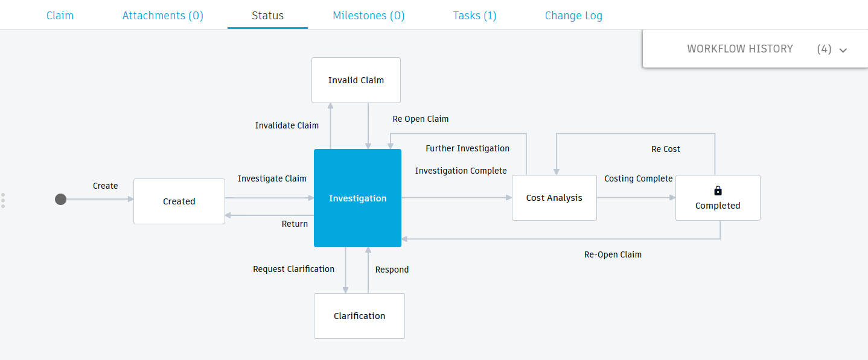Image resolution: width=868 pixels, height=360 pixels.
Task: Click the Costing Complete transition
Action: pos(638,178)
